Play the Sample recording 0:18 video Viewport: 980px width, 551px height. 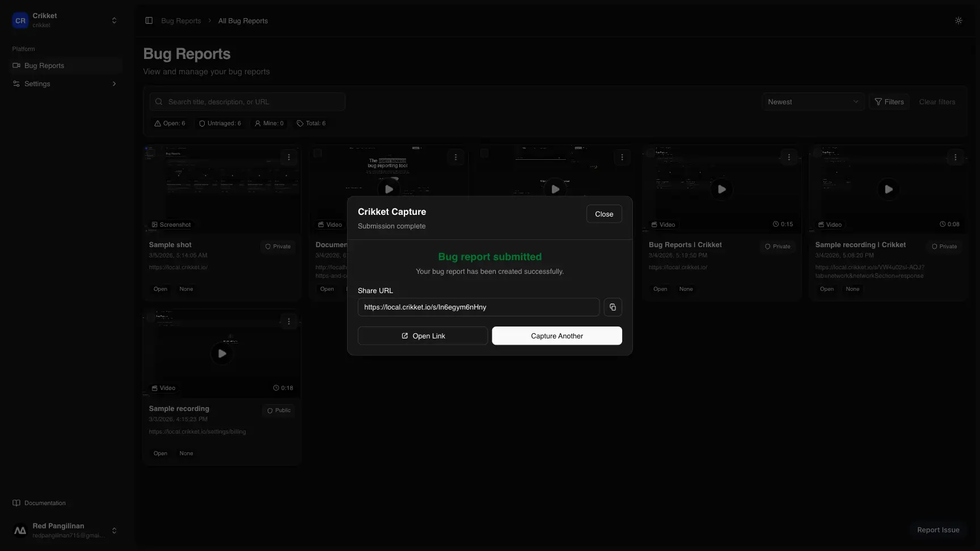222,354
